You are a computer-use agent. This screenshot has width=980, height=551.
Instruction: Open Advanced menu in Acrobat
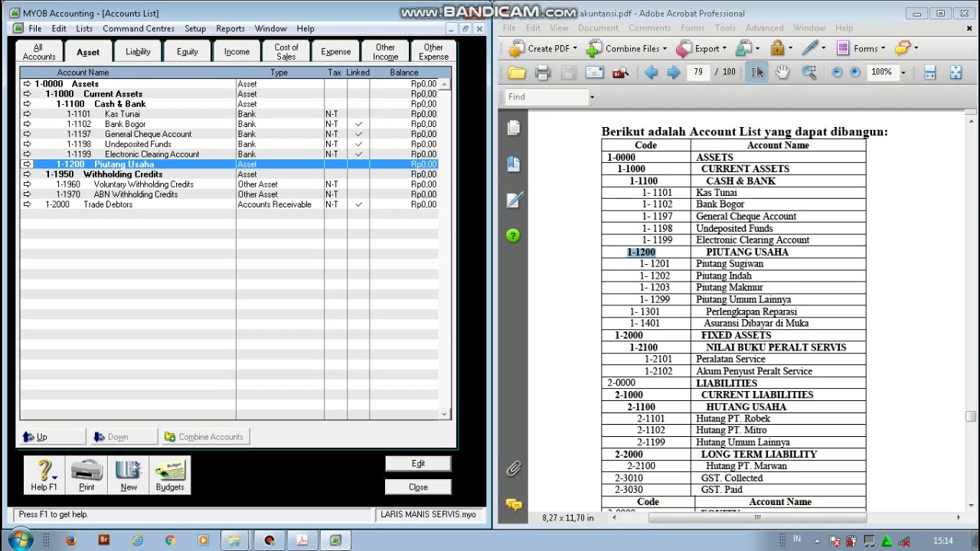click(x=764, y=28)
